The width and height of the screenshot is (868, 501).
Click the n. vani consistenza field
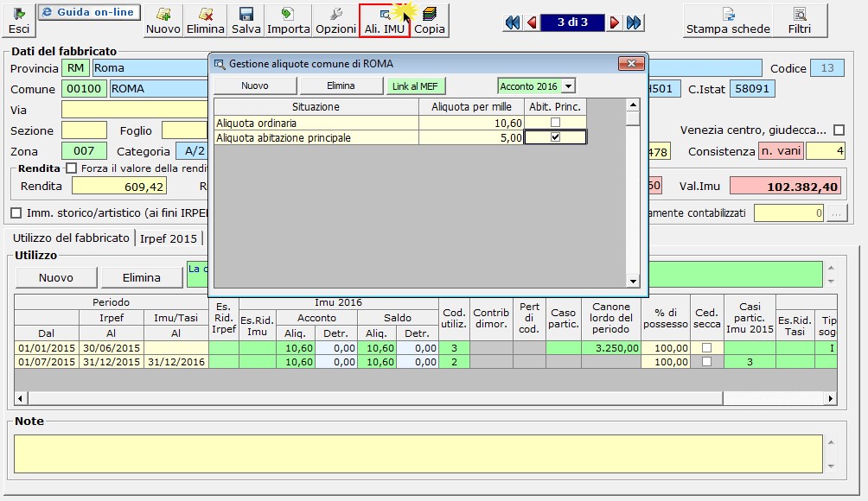pyautogui.click(x=781, y=151)
